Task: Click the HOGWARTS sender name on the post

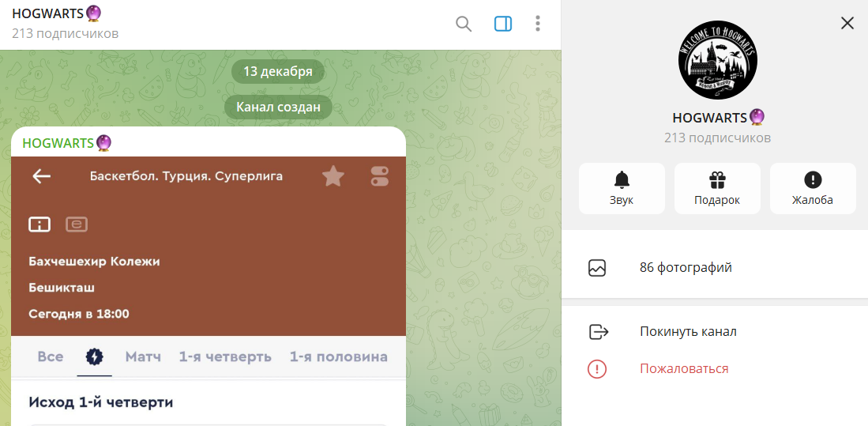Action: tap(67, 143)
